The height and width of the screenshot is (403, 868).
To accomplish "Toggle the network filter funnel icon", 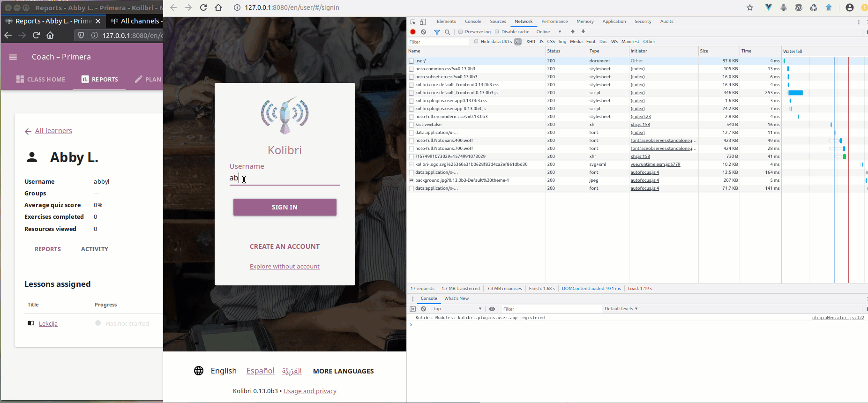I will [x=437, y=32].
